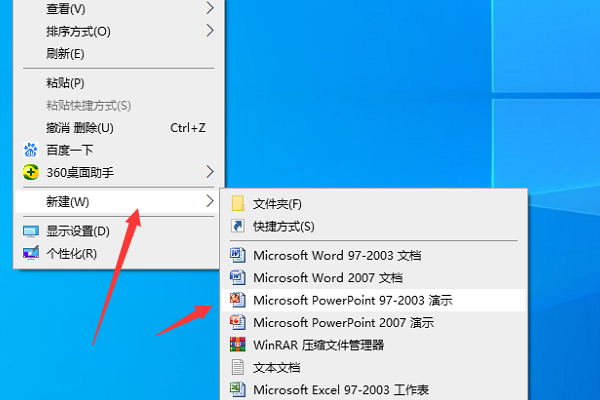Create WinRAR 压缩文件管理器 archive
Image resolution: width=600 pixels, height=400 pixels.
(x=373, y=345)
